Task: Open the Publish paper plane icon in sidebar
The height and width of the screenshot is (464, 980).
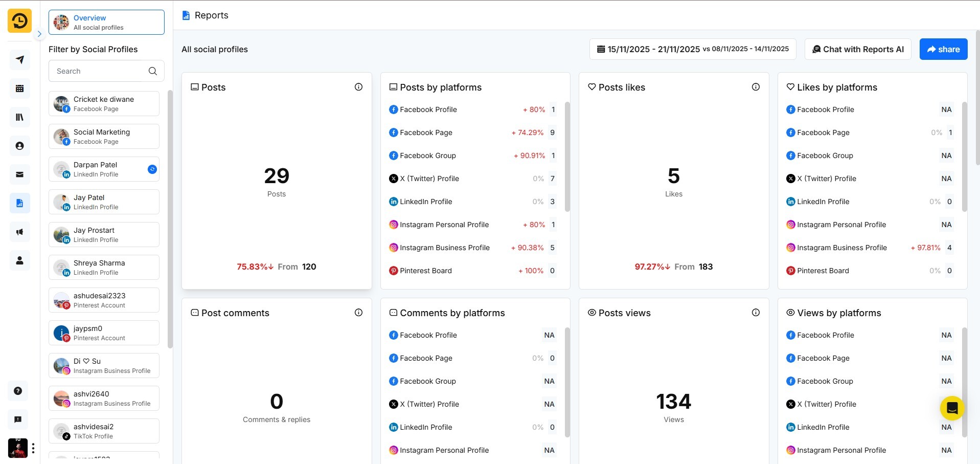Action: (19, 60)
